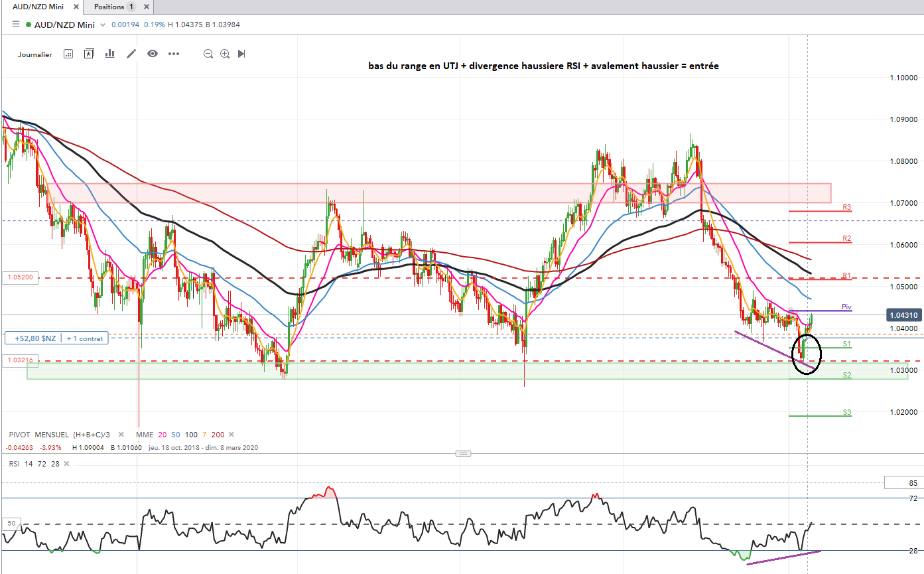Close the AUD/NZD Mini tab
Viewport: 924px width, 574px height.
pyautogui.click(x=76, y=7)
